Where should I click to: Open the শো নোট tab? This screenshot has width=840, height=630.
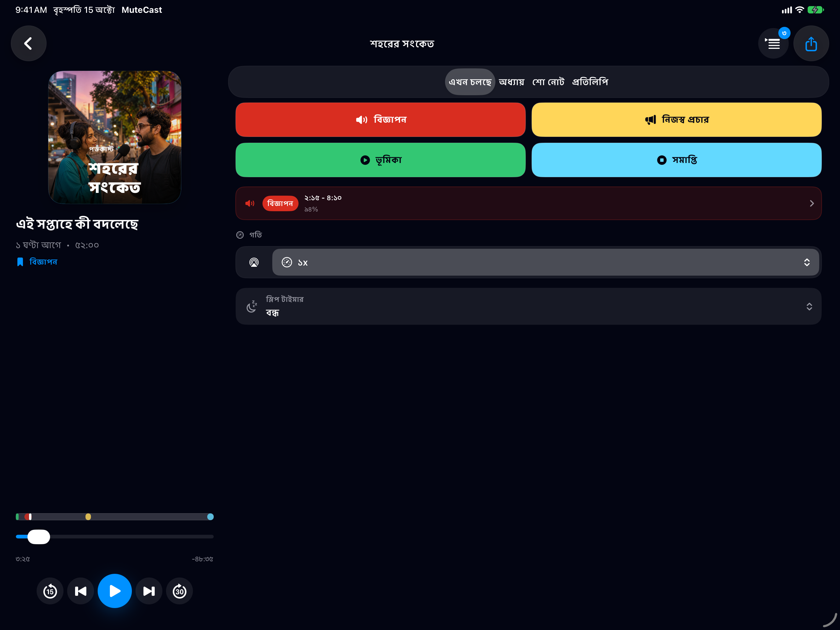coord(548,81)
